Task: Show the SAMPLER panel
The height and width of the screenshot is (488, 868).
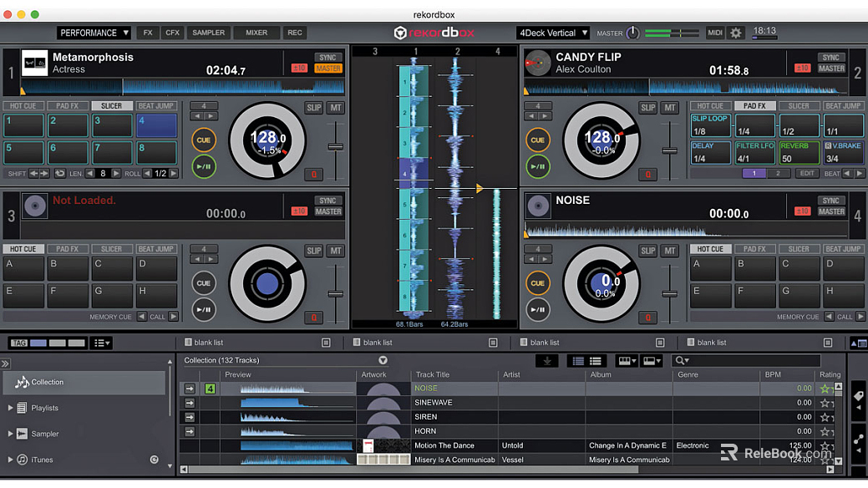Action: pos(208,33)
